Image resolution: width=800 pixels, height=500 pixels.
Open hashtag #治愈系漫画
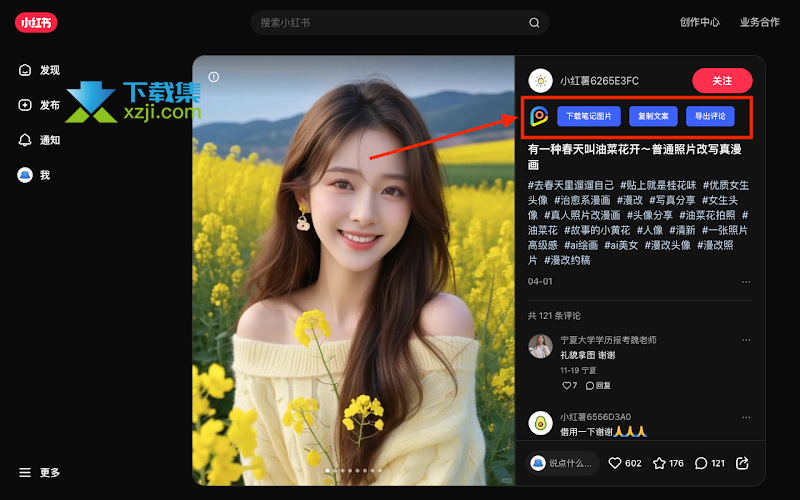click(x=582, y=200)
